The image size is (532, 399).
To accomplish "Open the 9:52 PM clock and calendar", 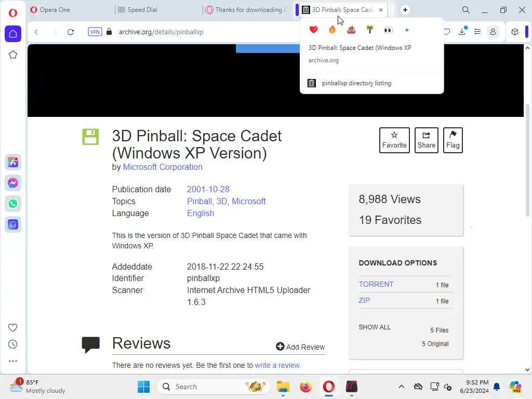I will (x=474, y=387).
